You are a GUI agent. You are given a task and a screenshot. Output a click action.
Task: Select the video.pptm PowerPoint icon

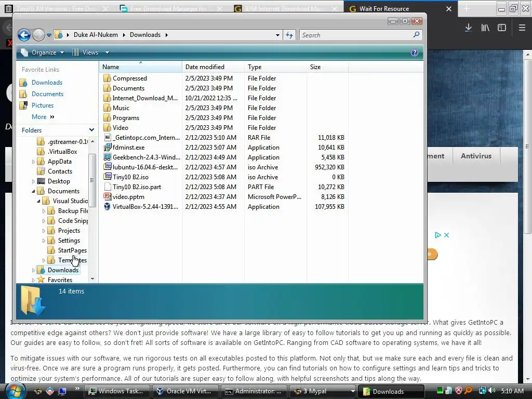pos(107,196)
